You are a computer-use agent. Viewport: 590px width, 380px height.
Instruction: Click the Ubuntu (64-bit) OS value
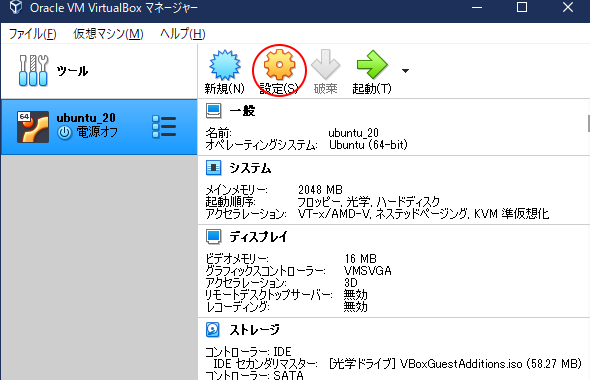pos(368,145)
